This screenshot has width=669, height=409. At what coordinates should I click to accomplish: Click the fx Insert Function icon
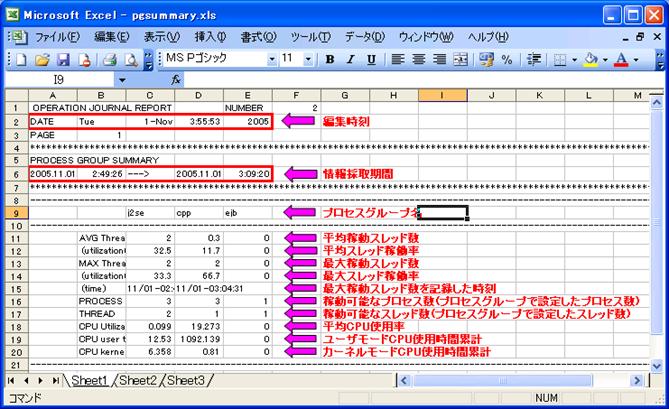click(176, 79)
